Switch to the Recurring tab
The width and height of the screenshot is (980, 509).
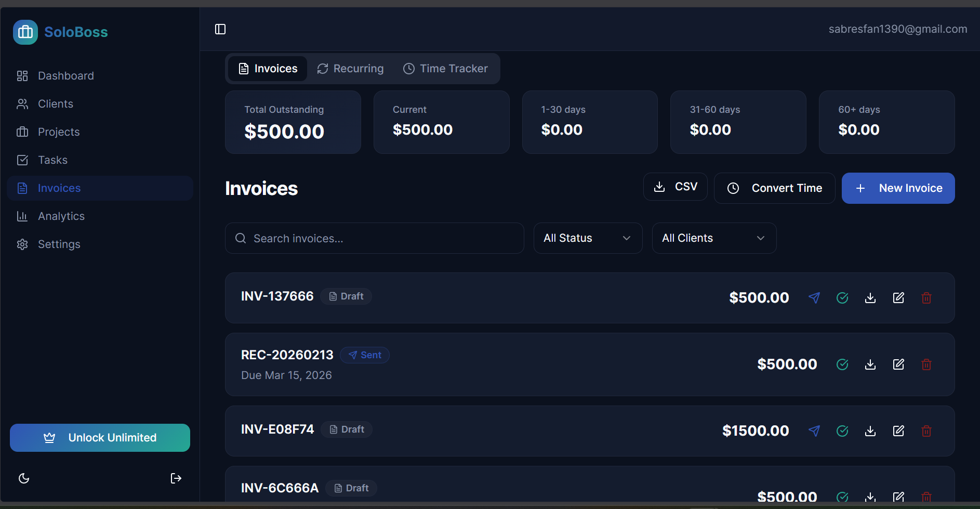pyautogui.click(x=350, y=68)
